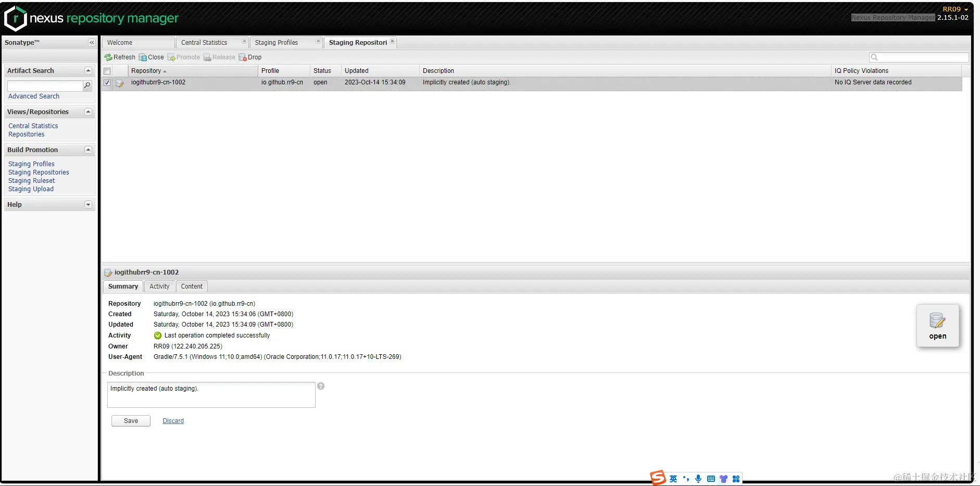
Task: Open the Content detail tab
Action: pos(192,286)
